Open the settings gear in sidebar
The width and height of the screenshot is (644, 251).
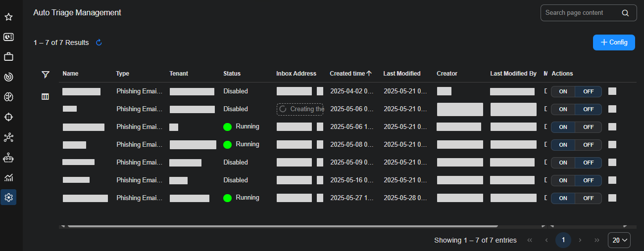pos(8,198)
